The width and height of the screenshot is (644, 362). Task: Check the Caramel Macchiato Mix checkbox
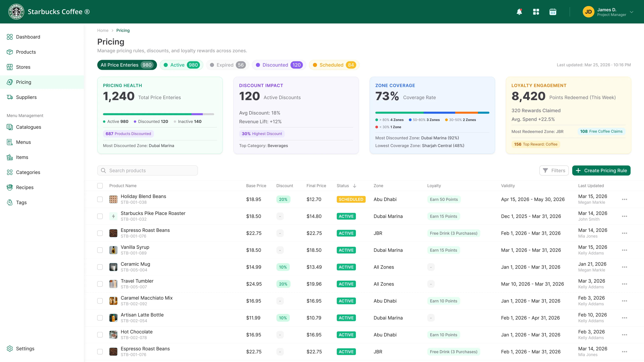100,301
